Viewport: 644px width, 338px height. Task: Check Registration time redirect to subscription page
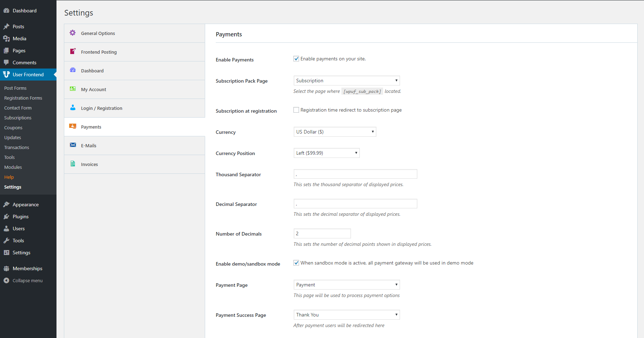point(296,110)
